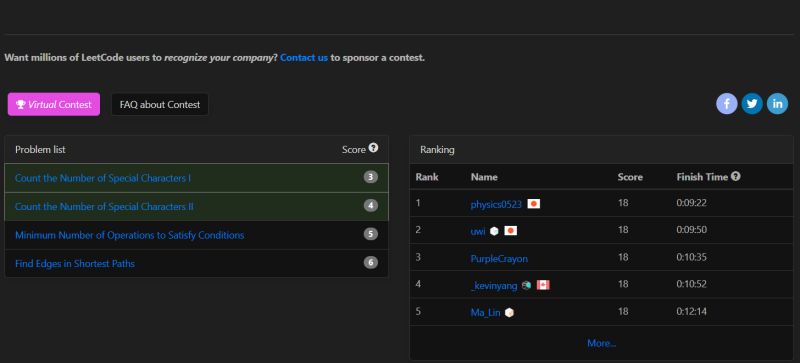800x363 pixels.
Task: Open Minimum Number of Operations to Satisfy Conditions
Action: click(130, 235)
